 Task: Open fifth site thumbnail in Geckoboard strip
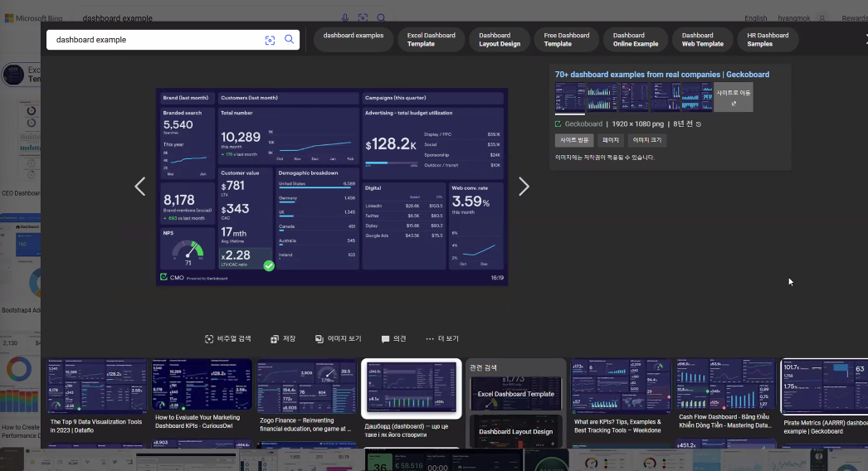pyautogui.click(x=698, y=97)
